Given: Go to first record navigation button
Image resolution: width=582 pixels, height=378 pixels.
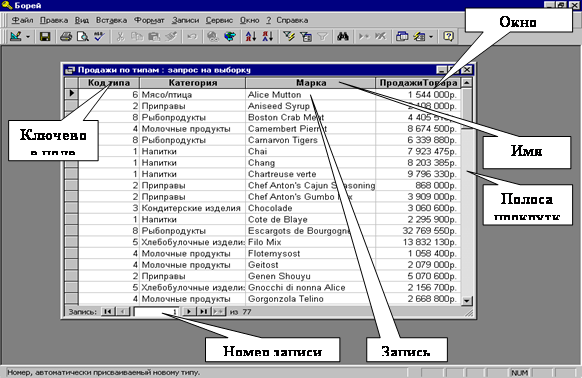Looking at the screenshot, I should tap(108, 312).
